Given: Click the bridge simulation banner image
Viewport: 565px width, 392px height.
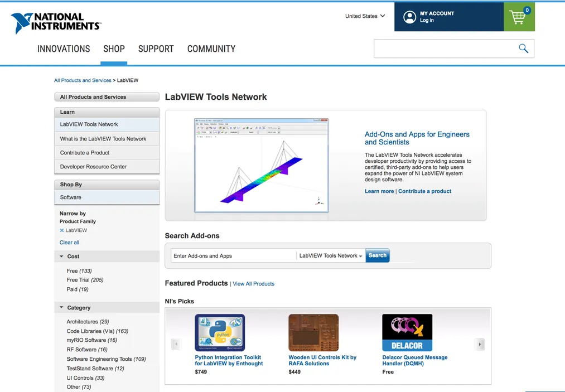Looking at the screenshot, I should [261, 166].
